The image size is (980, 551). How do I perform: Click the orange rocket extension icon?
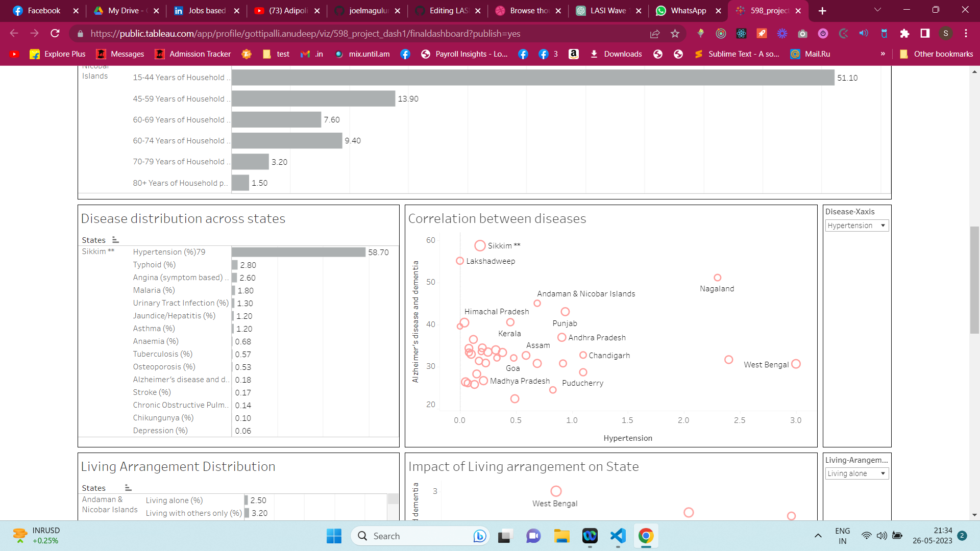[x=762, y=34]
